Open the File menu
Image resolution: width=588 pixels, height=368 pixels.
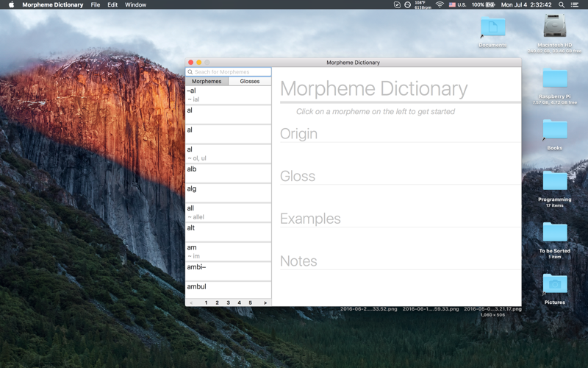pyautogui.click(x=96, y=5)
